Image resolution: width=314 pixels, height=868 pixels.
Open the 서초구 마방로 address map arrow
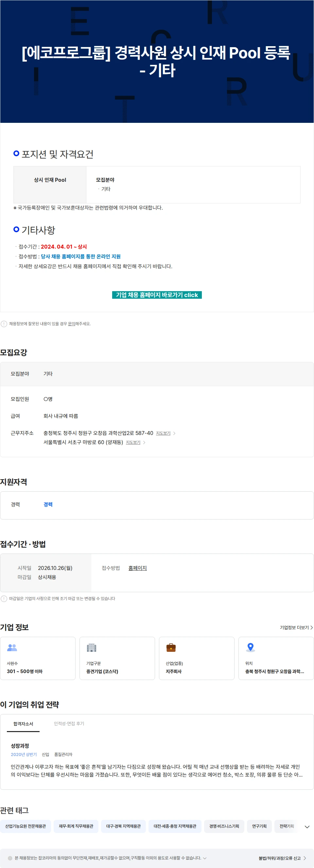[x=144, y=443]
